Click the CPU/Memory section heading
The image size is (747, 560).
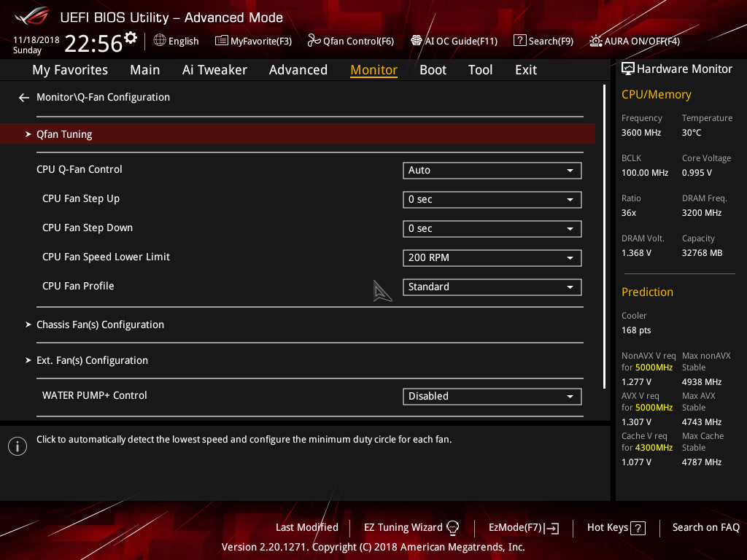(x=656, y=95)
